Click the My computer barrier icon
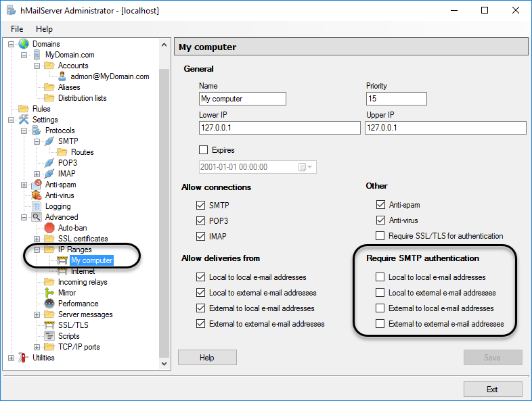This screenshot has width=532, height=401. coord(62,260)
